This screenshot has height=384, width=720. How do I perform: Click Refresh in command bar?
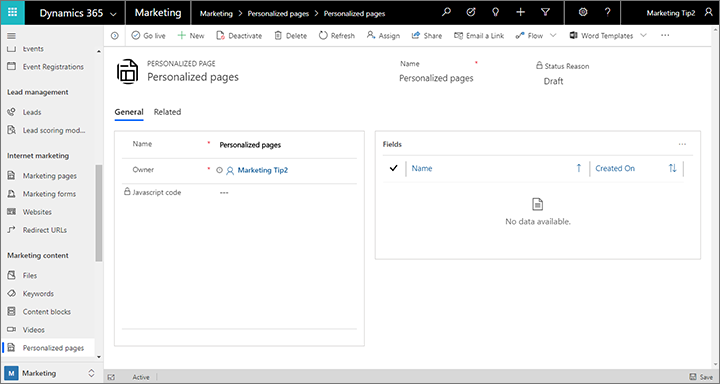(337, 35)
